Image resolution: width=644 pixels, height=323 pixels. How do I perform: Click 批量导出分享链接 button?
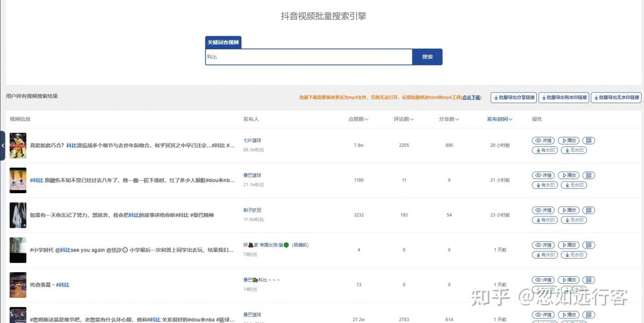514,98
